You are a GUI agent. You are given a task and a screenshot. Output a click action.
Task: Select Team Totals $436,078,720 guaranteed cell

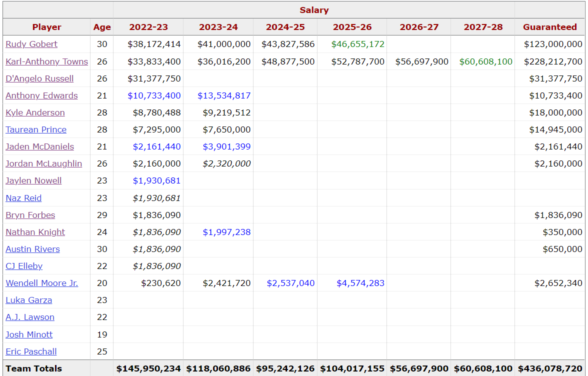tap(550, 368)
